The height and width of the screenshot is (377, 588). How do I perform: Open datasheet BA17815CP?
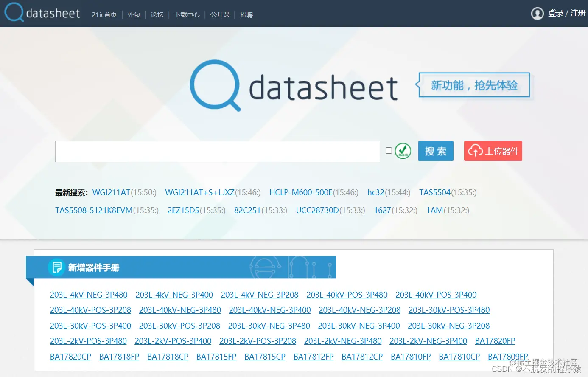coord(265,357)
